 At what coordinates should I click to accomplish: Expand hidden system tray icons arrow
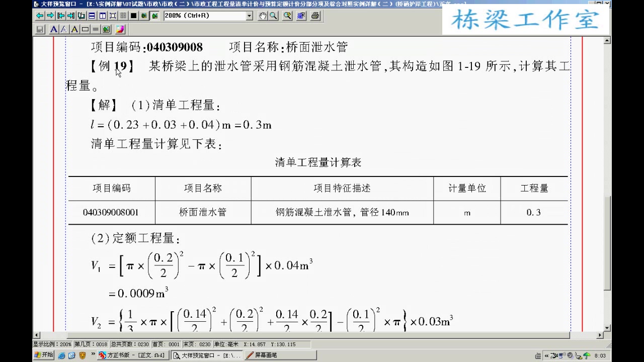pos(546,355)
